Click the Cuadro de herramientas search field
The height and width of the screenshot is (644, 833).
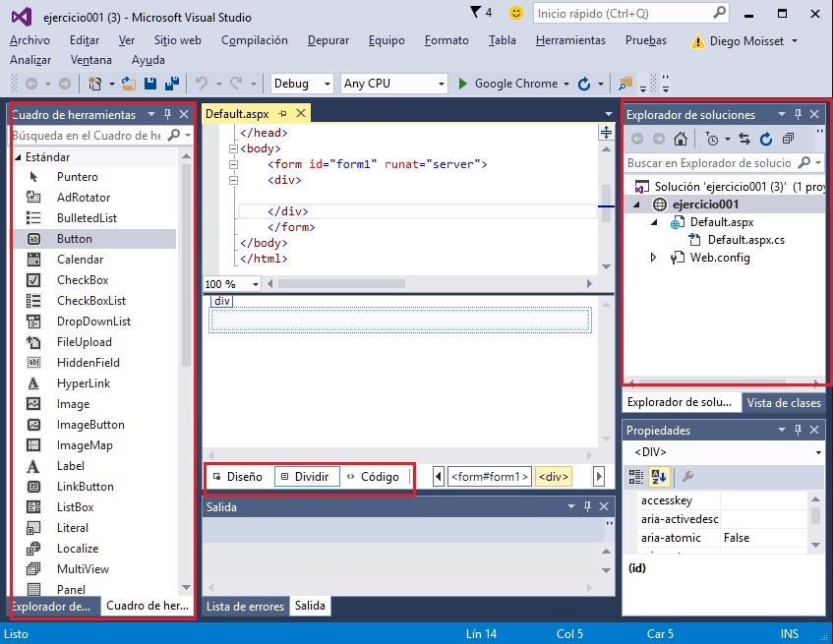pos(101,136)
